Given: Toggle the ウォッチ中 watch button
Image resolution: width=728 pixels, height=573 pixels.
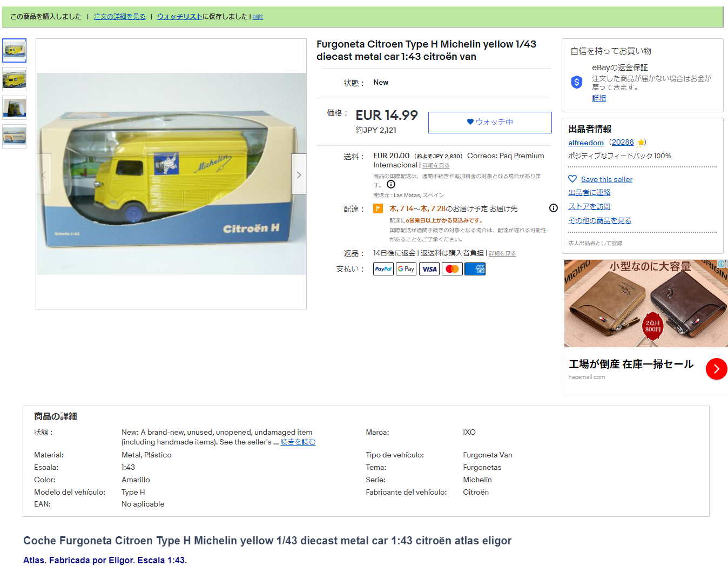Looking at the screenshot, I should 490,123.
